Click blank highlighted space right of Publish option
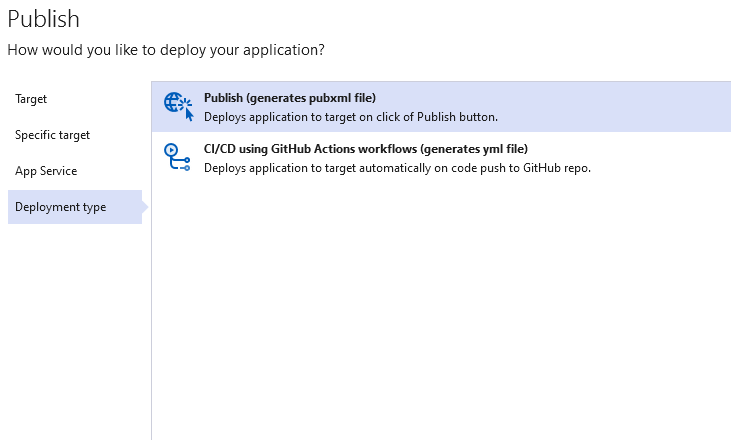 [x=615, y=107]
